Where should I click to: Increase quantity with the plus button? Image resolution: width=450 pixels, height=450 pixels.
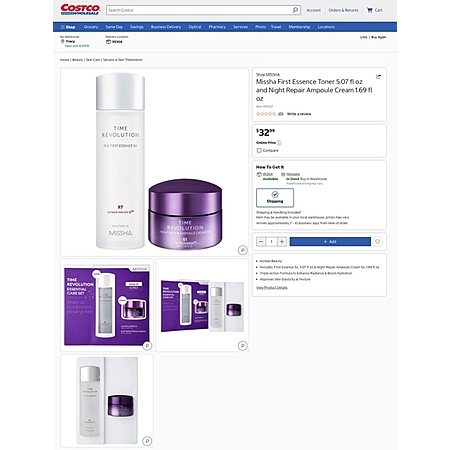point(282,242)
